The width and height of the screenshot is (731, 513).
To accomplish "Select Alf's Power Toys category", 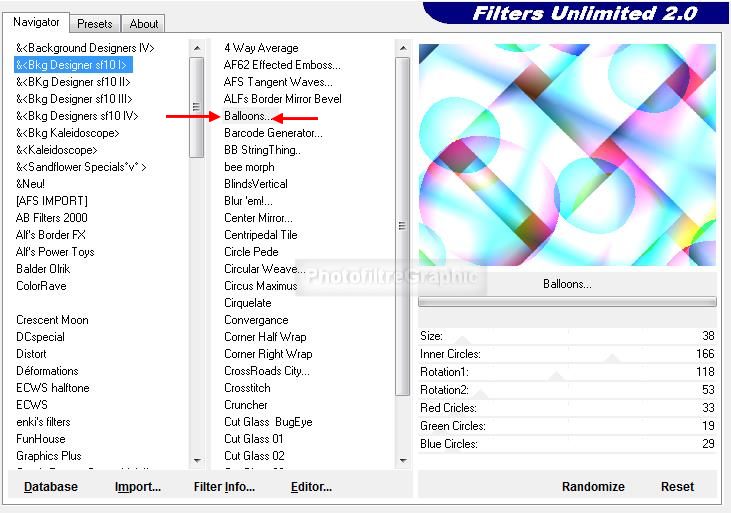I will tap(55, 252).
